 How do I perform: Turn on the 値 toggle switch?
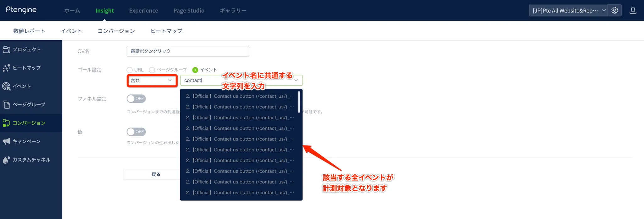tap(136, 132)
